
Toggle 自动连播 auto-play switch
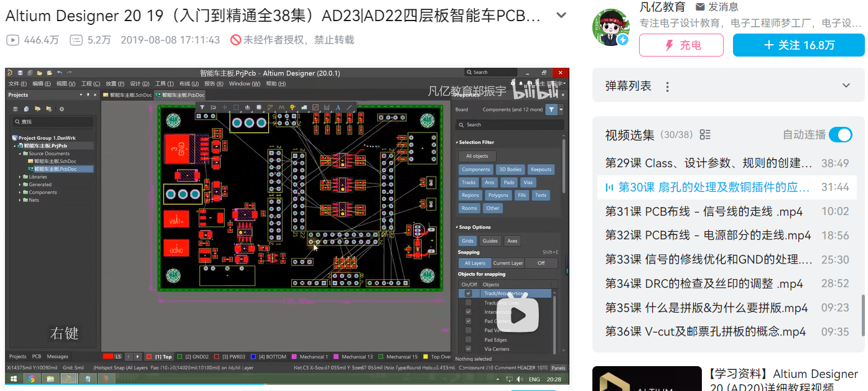(841, 135)
